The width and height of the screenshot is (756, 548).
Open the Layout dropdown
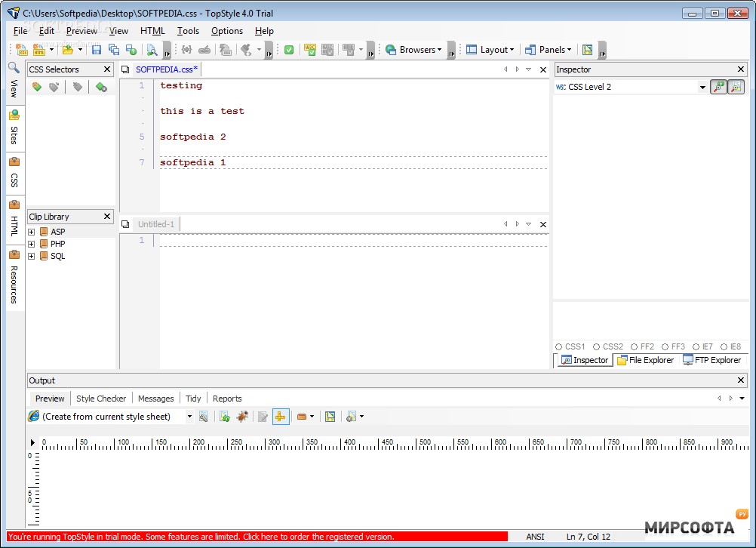tap(490, 50)
